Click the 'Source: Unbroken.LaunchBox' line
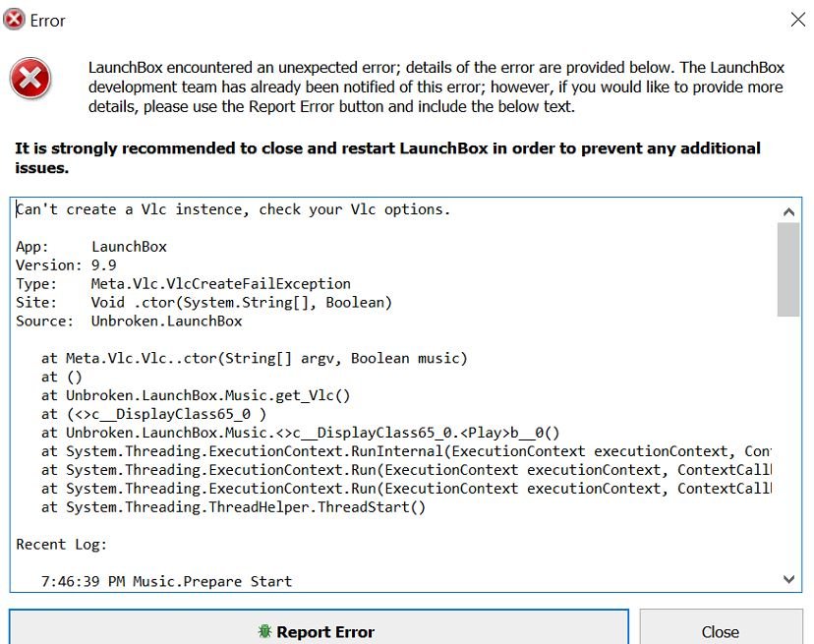Image resolution: width=814 pixels, height=644 pixels. pyautogui.click(x=129, y=322)
